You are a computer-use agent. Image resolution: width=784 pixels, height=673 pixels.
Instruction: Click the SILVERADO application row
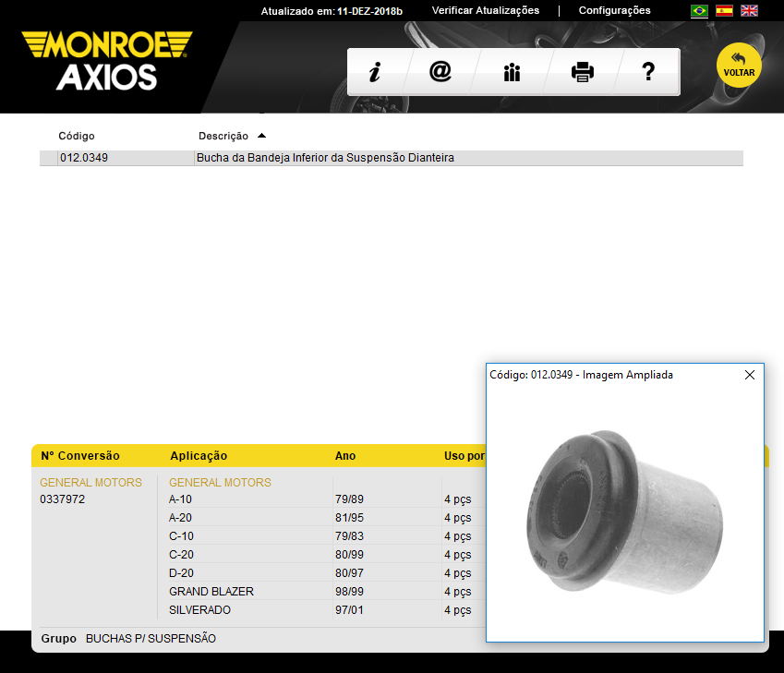199,610
